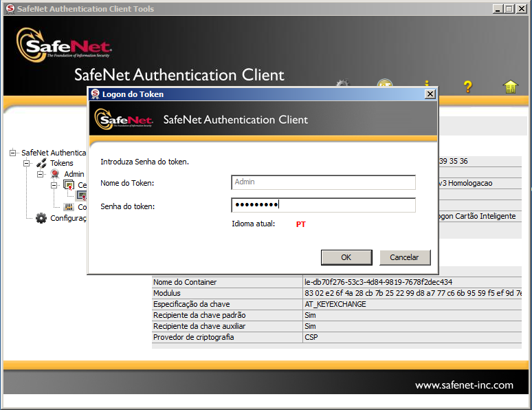Collapse the Admin token tree node
Image resolution: width=532 pixels, height=410 pixels.
click(x=40, y=174)
